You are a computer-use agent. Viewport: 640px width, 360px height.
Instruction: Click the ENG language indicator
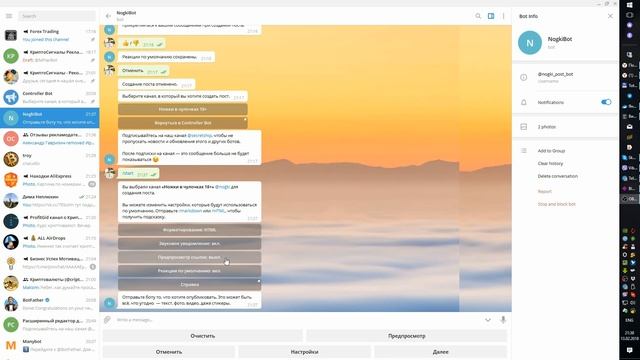click(x=629, y=320)
